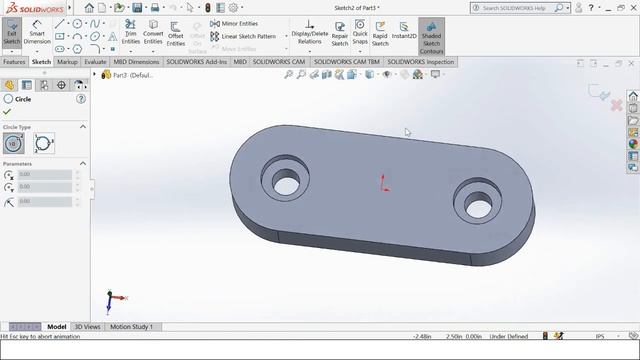The height and width of the screenshot is (360, 640).
Task: Open the Exit Sketch dropdown arrow
Action: [x=11, y=52]
